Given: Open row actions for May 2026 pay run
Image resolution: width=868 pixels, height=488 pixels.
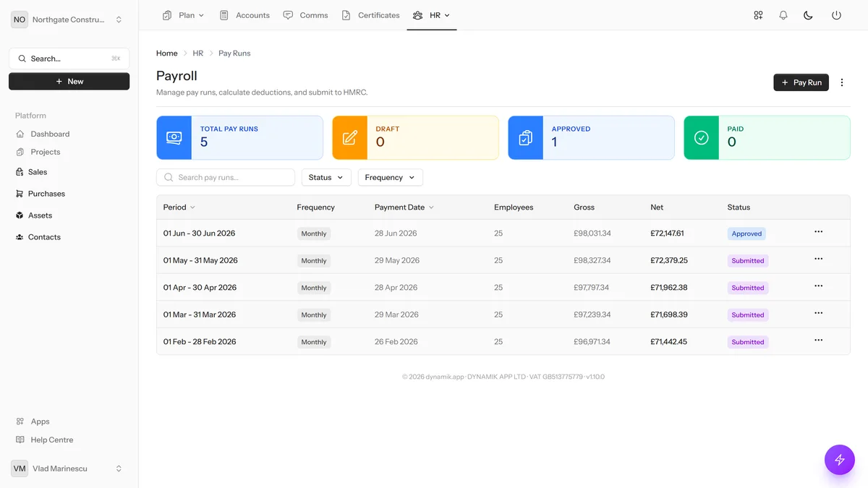Looking at the screenshot, I should 818,259.
